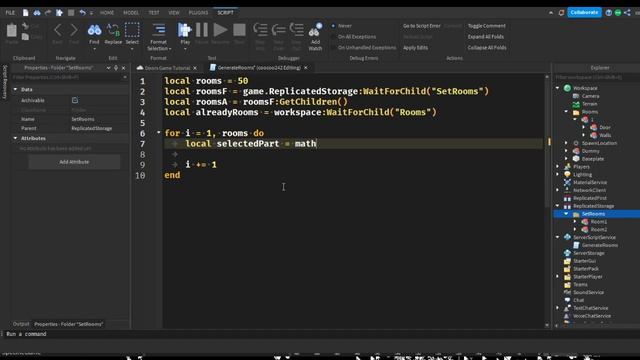Click the Lighting bulb icon in Explorer
The height and width of the screenshot is (360, 640).
tap(567, 175)
